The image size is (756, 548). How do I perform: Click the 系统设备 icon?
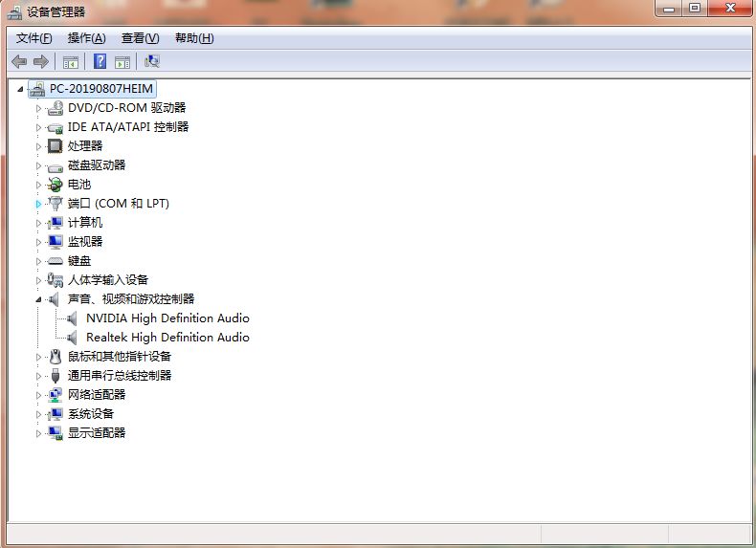(56, 414)
